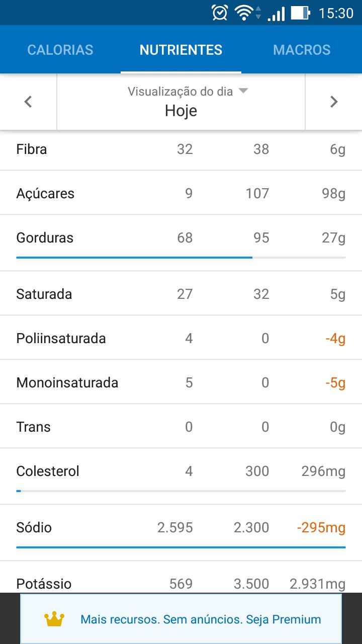
Task: Open the Hoje date selector
Action: (x=181, y=111)
